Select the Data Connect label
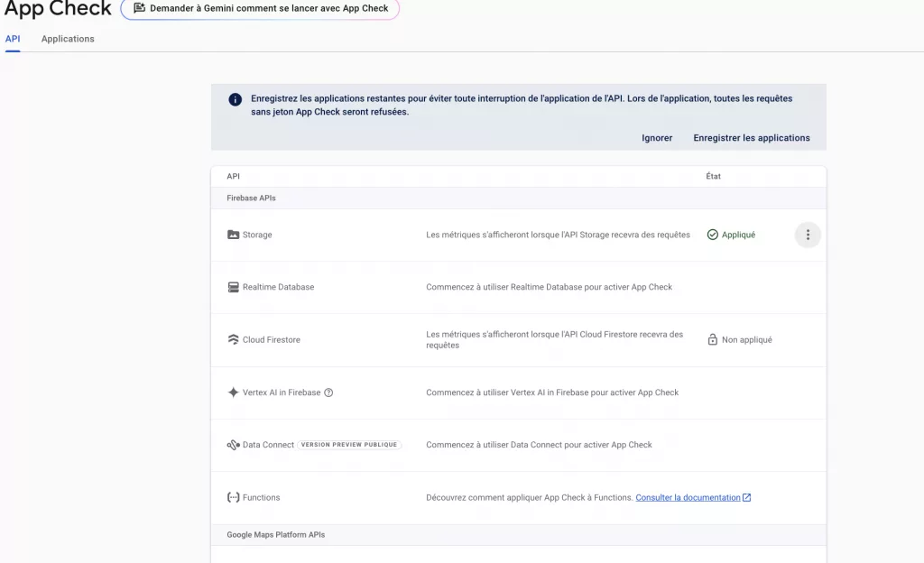Viewport: 924px width, 563px height. tap(268, 445)
